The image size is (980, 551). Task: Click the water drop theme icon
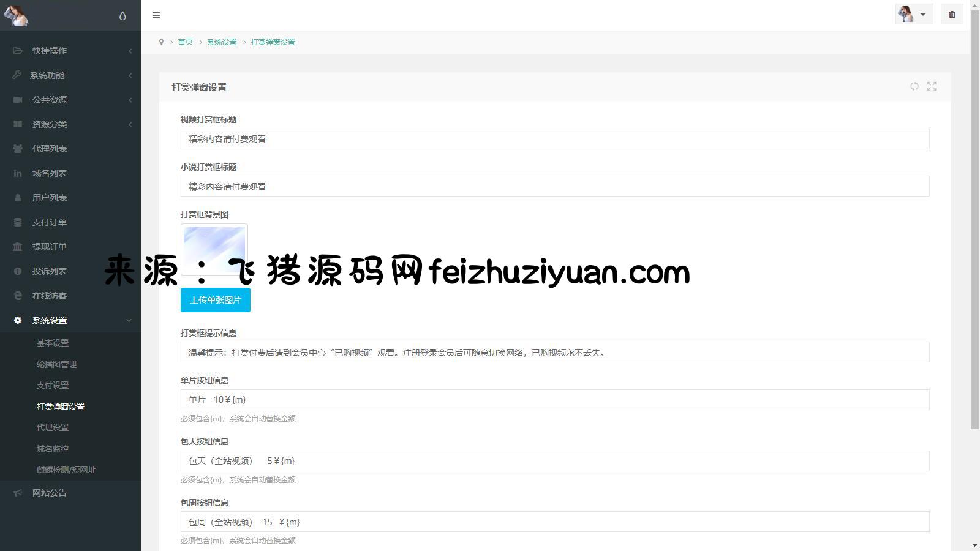tap(123, 16)
